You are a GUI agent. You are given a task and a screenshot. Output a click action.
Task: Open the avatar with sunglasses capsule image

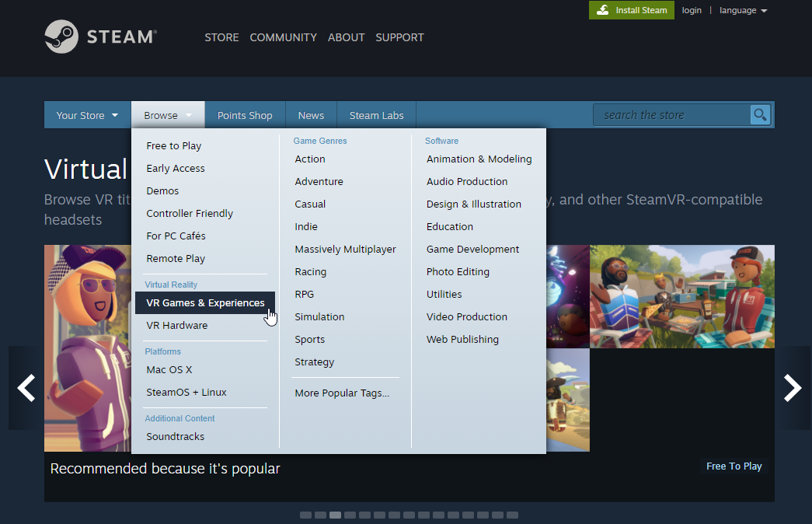pyautogui.click(x=88, y=348)
